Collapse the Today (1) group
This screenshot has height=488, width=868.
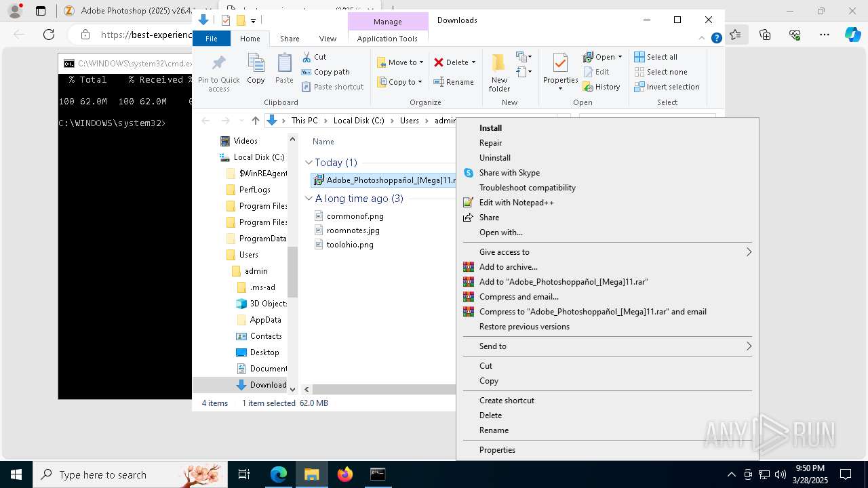[309, 163]
